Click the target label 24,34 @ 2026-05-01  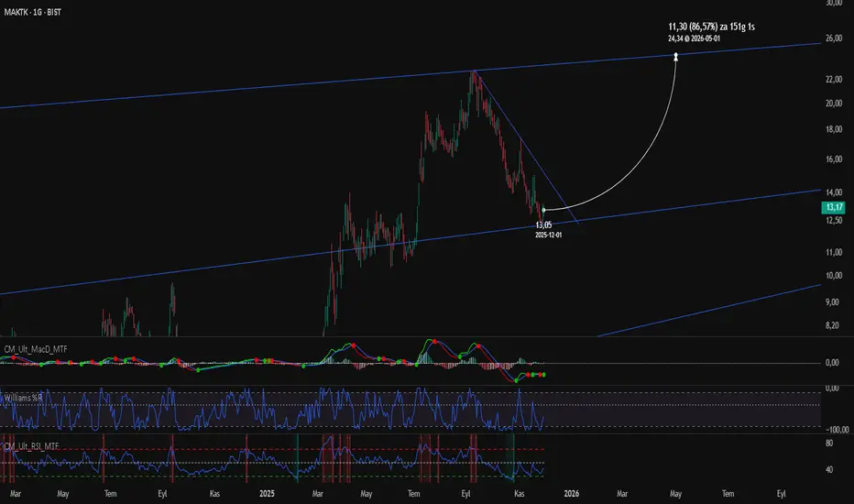694,38
